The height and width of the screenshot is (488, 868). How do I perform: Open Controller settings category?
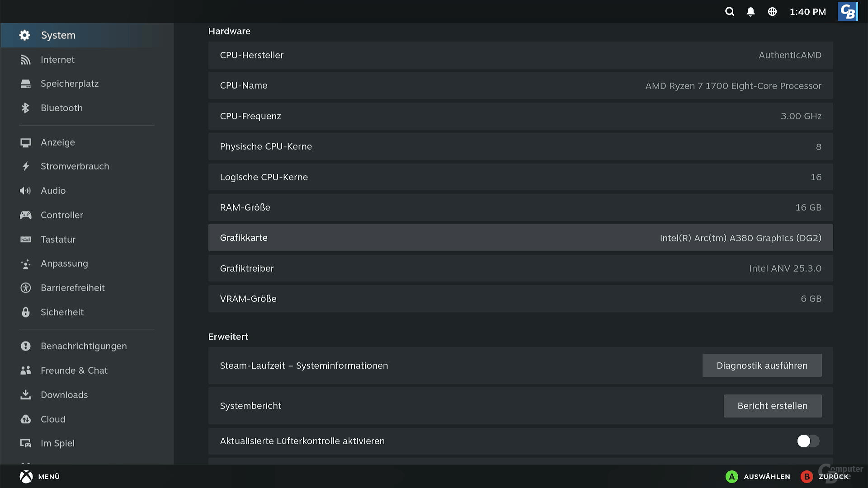click(87, 215)
